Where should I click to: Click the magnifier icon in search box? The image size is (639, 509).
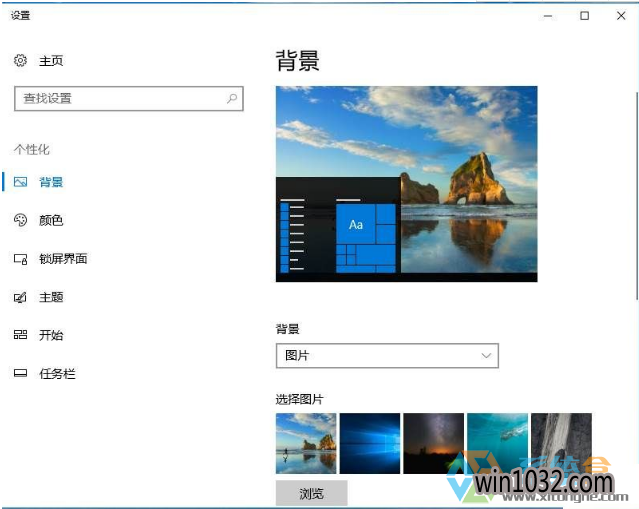click(232, 98)
